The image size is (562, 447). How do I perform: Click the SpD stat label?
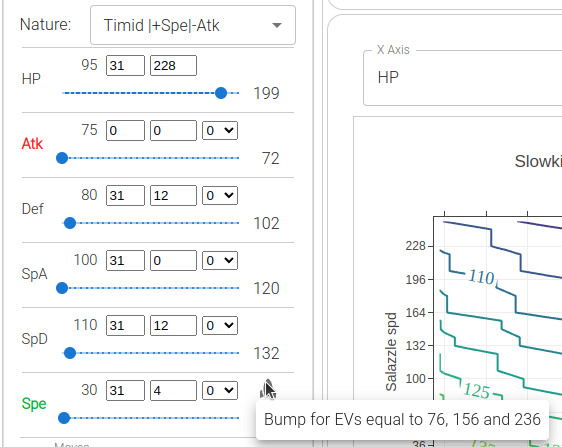(x=34, y=339)
